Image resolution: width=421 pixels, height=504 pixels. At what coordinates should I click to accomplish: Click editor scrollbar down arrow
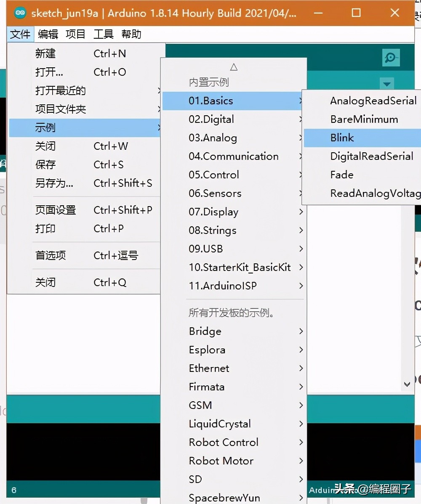pos(407,384)
